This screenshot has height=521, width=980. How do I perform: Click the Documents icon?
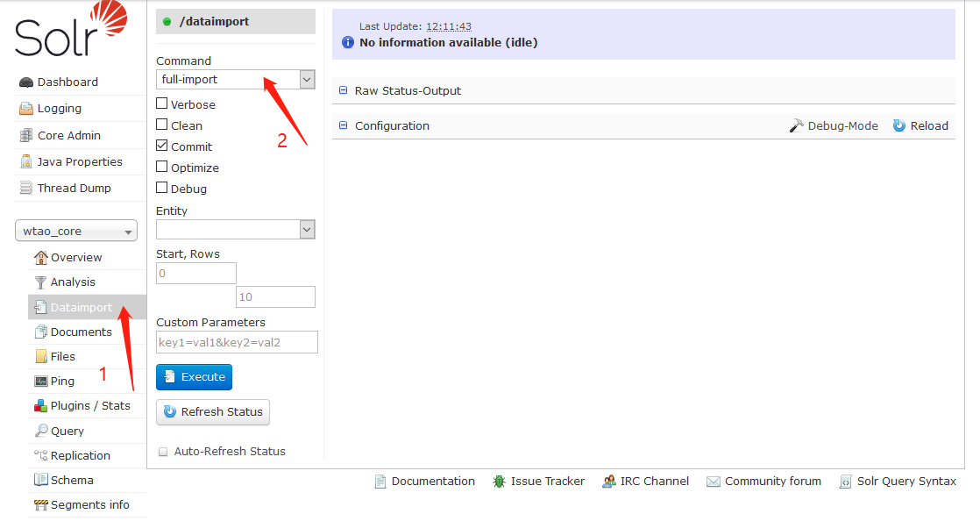pyautogui.click(x=40, y=332)
